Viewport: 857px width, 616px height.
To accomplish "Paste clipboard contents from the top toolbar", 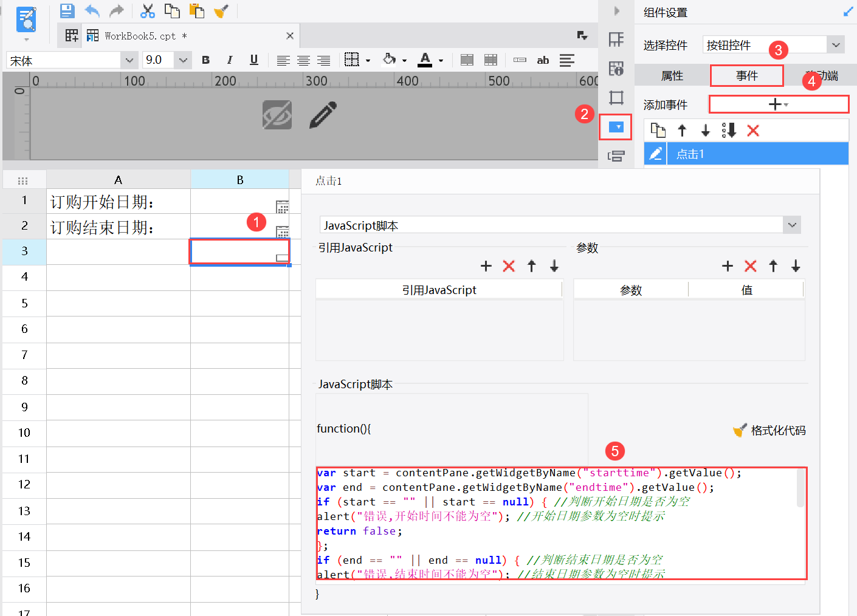I will tap(196, 10).
